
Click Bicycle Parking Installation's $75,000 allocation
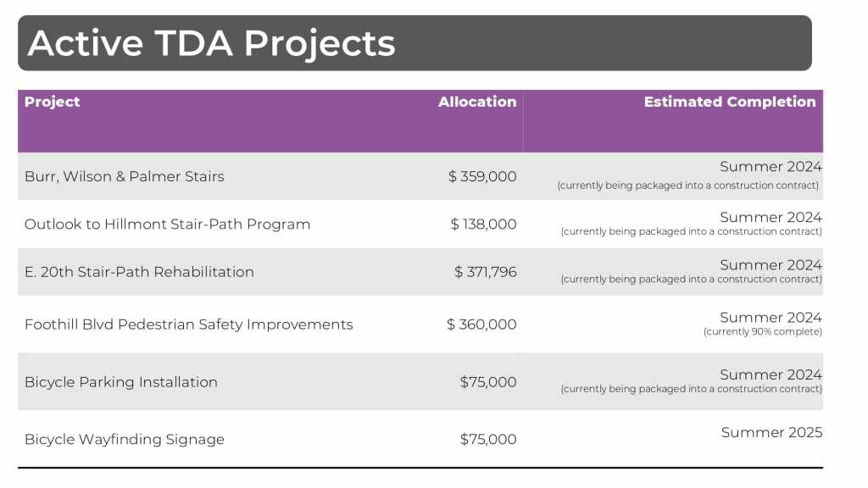click(488, 382)
